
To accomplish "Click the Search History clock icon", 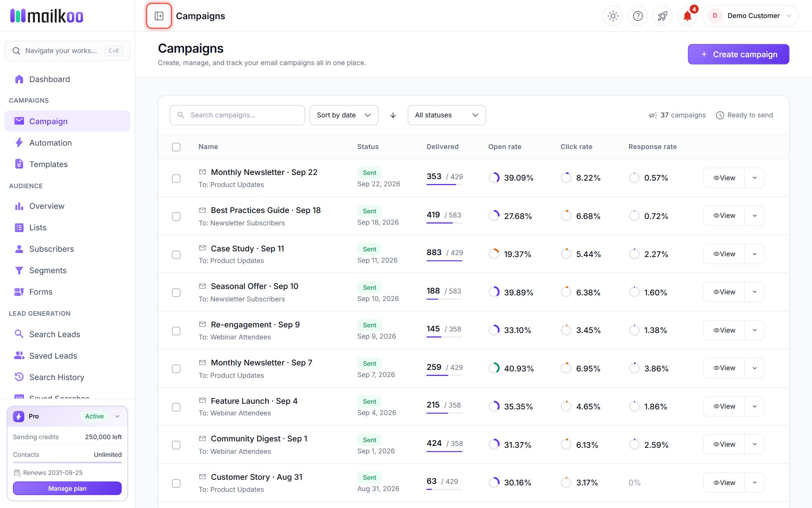I will [19, 377].
